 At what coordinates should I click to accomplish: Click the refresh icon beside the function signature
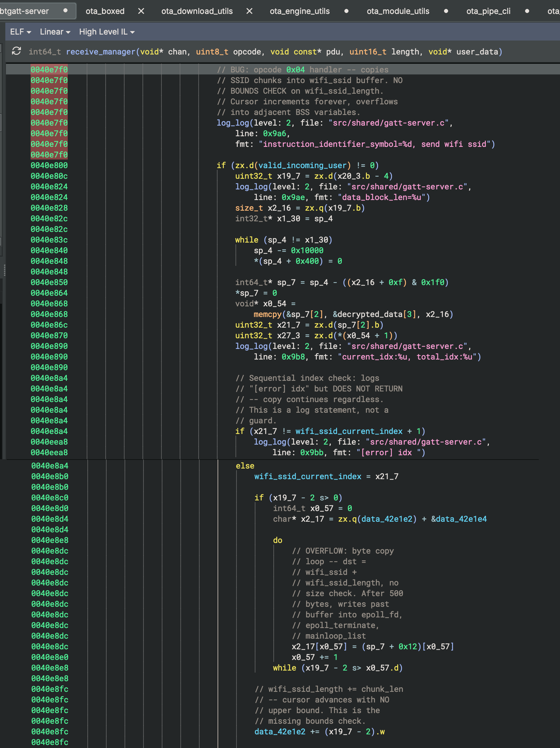[16, 52]
